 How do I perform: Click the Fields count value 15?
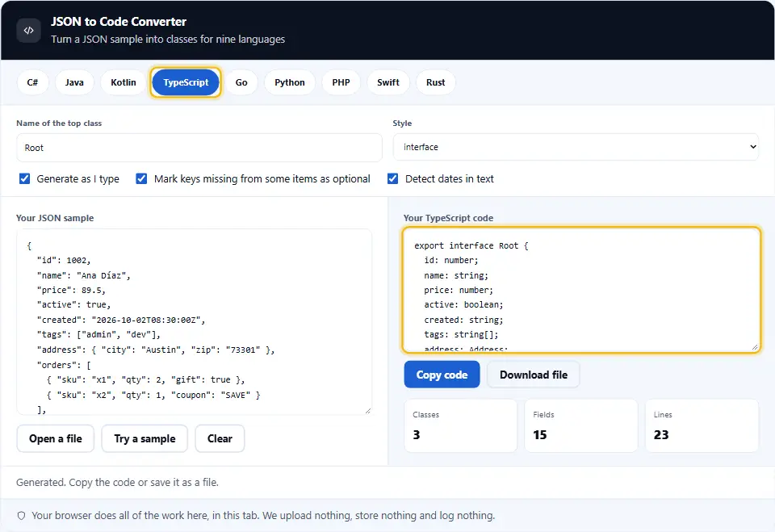pyautogui.click(x=540, y=434)
